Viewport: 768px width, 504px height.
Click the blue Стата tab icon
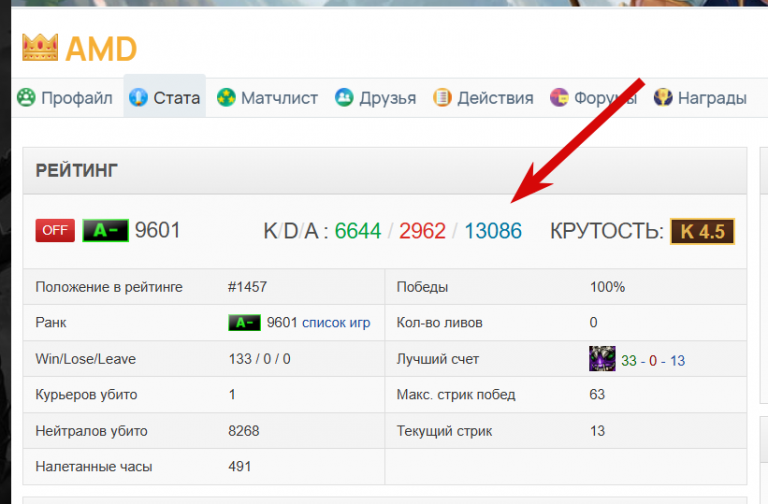point(138,97)
